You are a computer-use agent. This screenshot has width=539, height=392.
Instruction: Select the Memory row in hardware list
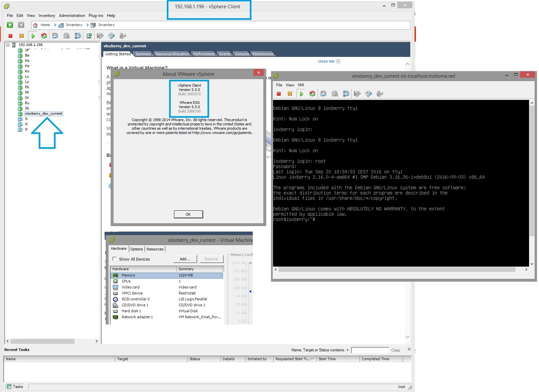167,275
